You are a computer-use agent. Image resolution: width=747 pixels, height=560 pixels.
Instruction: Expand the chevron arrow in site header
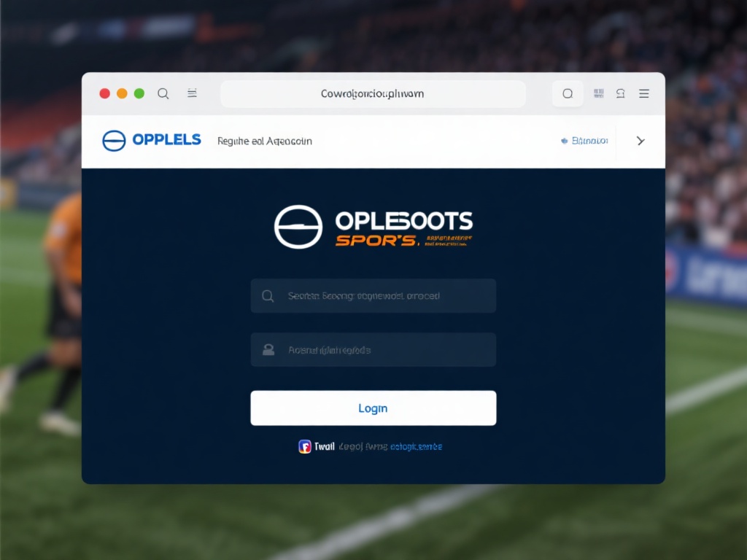[640, 141]
